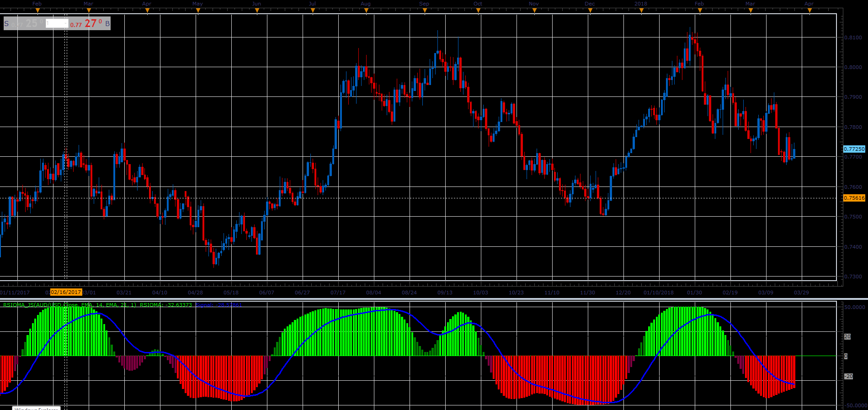The width and height of the screenshot is (868, 410).
Task: Click the 20 level indicator axis label
Action: pos(847,336)
